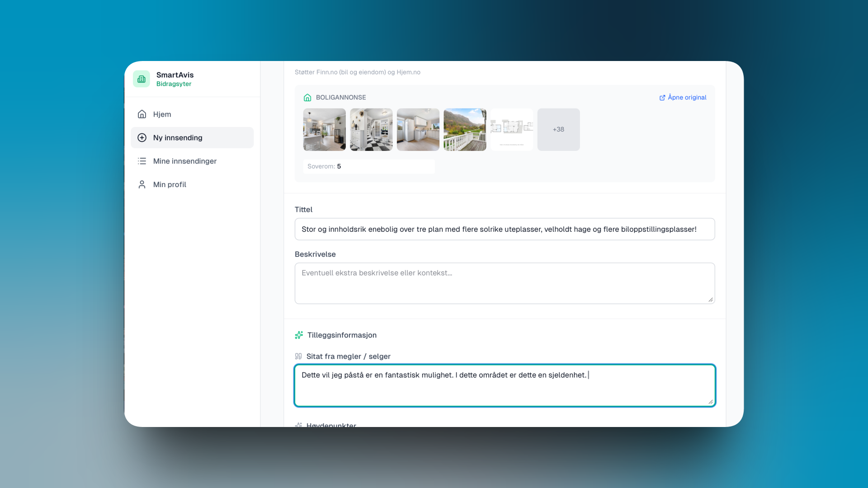Open the floor plan thumbnail
The width and height of the screenshot is (868, 488).
pos(512,130)
